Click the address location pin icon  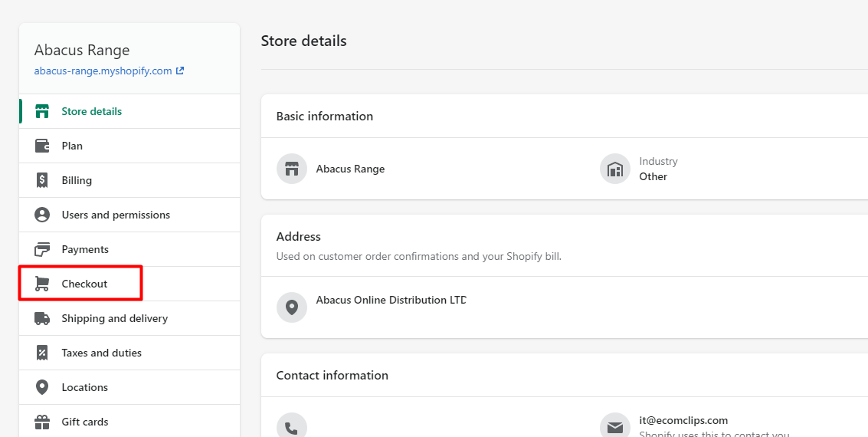coord(292,307)
